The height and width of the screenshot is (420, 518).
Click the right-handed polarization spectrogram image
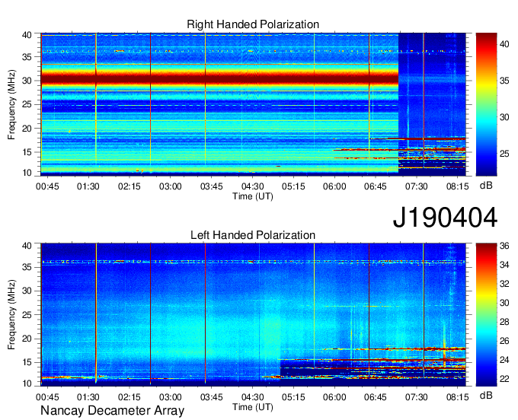point(254,103)
